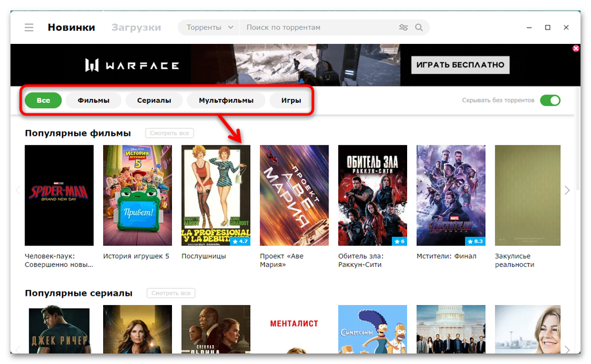591x364 pixels.
Task: Click the 'Проект «Аве Мария»' title text
Action: point(282,260)
